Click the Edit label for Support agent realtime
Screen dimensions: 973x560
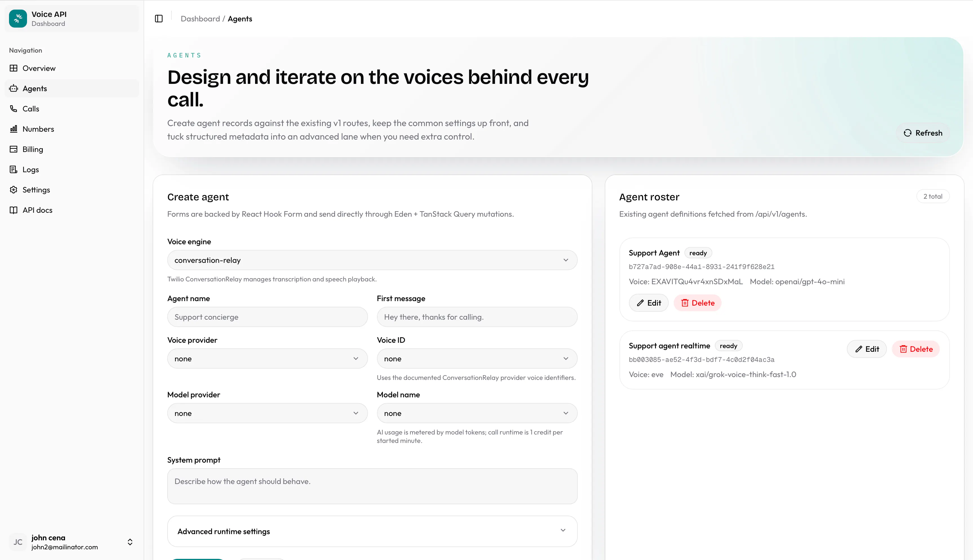[872, 349]
